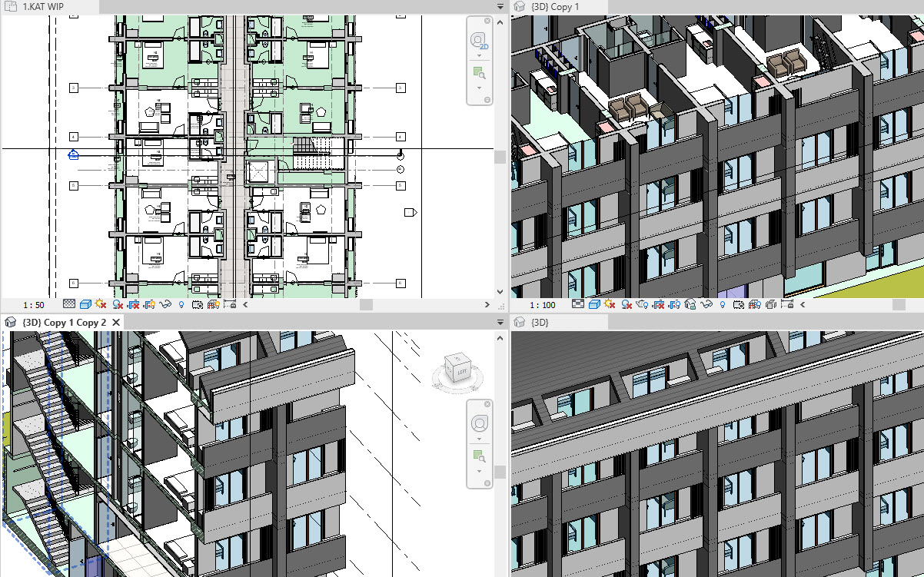Select the {3D} Copy 1 Copy 2 tab
Screen dimensions: 924x577
click(65, 323)
